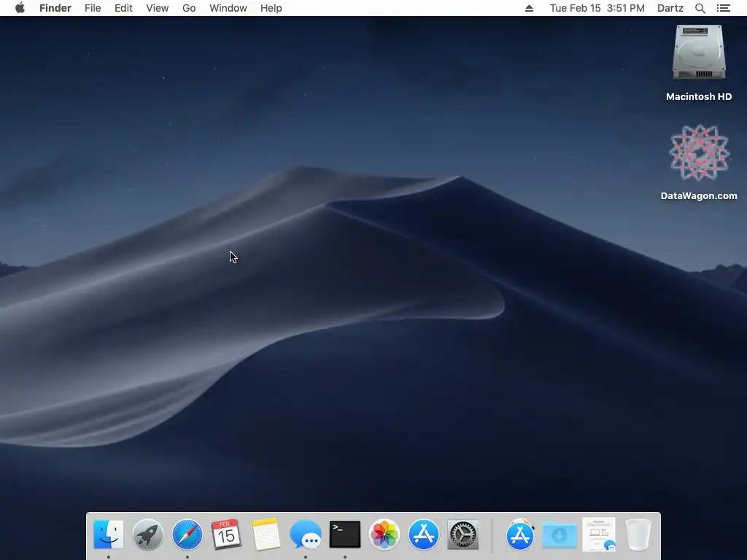Select the DataWagon.com desktop icon
The height and width of the screenshot is (560, 747).
tap(699, 152)
